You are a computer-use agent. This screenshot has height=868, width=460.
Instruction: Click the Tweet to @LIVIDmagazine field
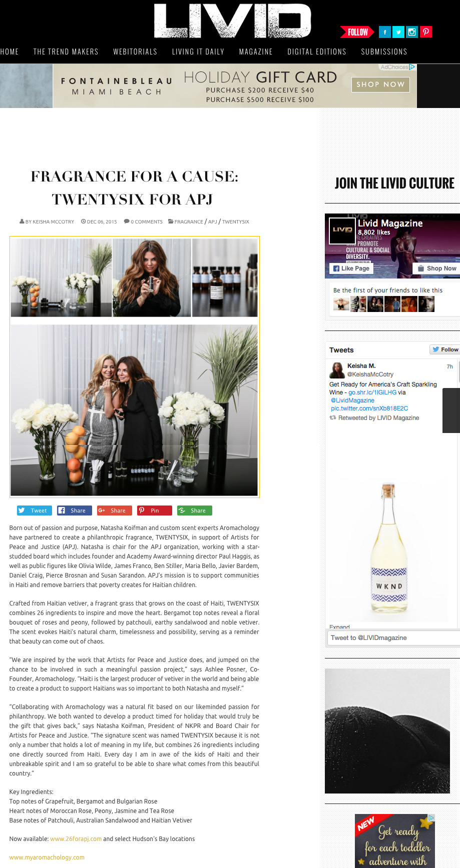pyautogui.click(x=392, y=637)
